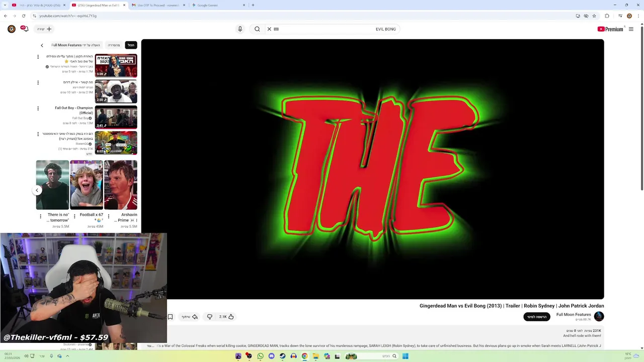Open Full Moon Features channel name link
The height and width of the screenshot is (362, 644).
tap(574, 315)
